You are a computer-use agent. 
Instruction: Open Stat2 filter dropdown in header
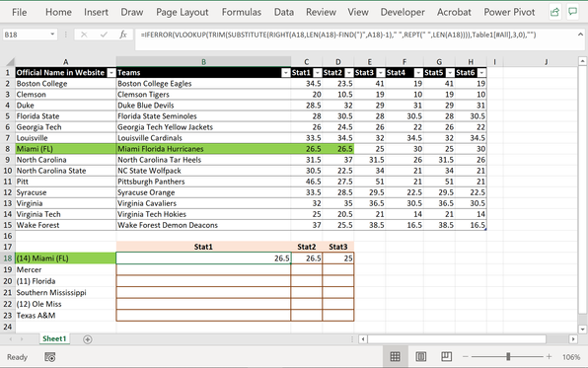pyautogui.click(x=348, y=73)
